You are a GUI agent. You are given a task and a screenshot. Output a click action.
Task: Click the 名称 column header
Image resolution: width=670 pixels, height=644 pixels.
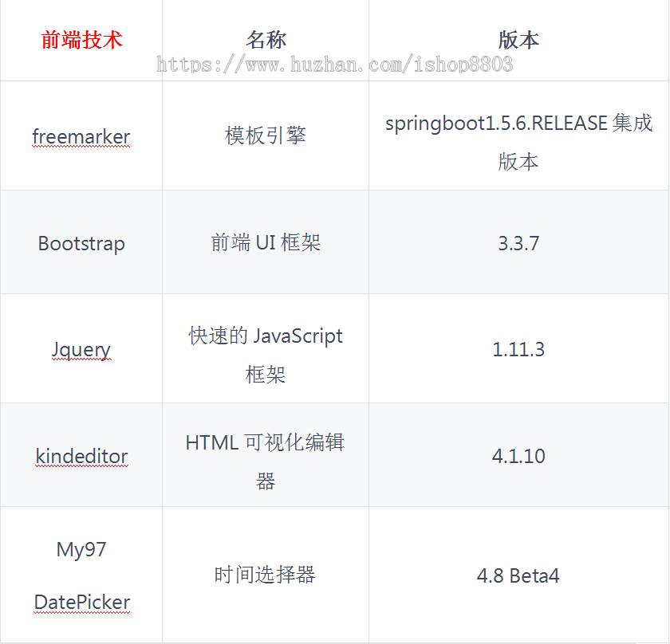tap(264, 38)
